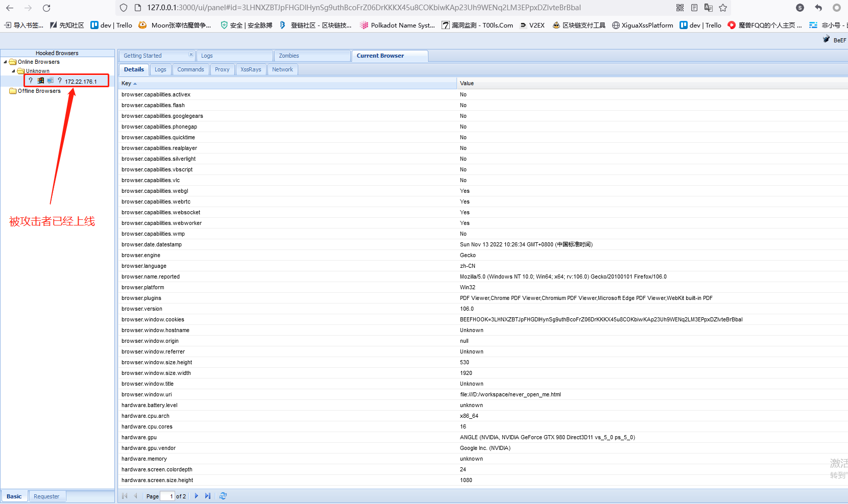Click the next page arrow in pager
Screen dimensions: 848x504
[197, 496]
